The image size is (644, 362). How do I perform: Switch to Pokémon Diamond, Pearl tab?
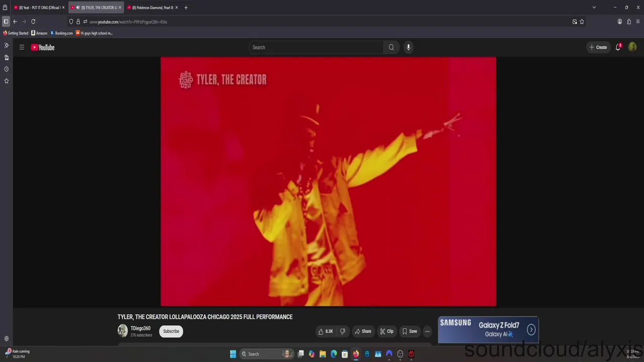point(152,8)
